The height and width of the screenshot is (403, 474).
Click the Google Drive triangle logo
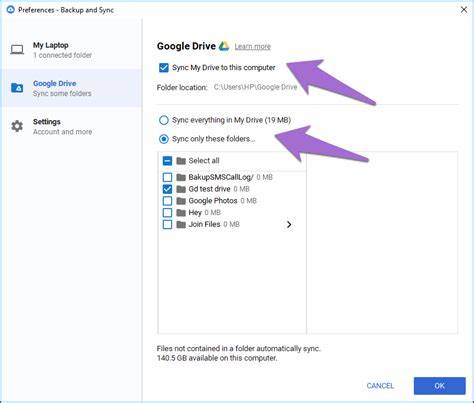click(224, 46)
